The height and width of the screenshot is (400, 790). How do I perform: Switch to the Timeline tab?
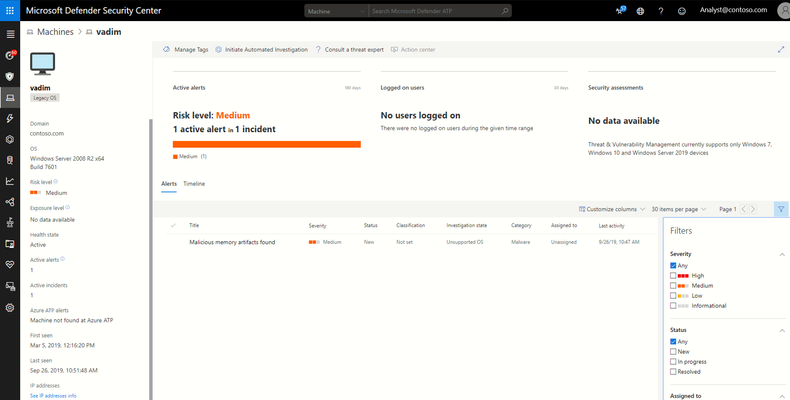tap(194, 184)
